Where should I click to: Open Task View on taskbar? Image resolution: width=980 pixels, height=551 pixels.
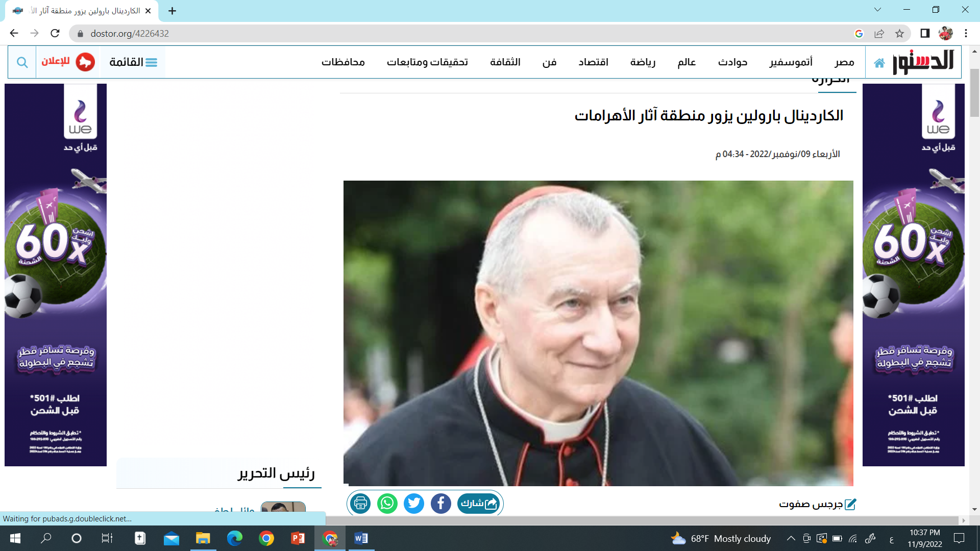[107, 538]
